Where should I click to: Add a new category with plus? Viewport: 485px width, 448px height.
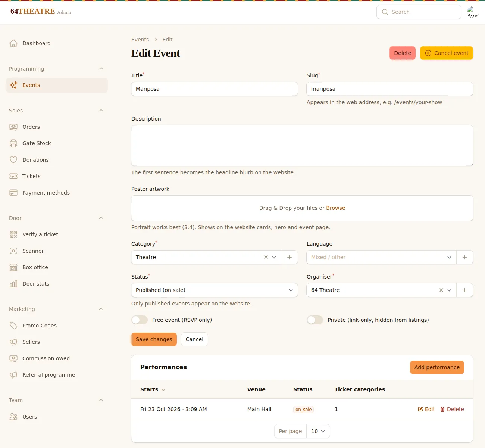pos(290,257)
